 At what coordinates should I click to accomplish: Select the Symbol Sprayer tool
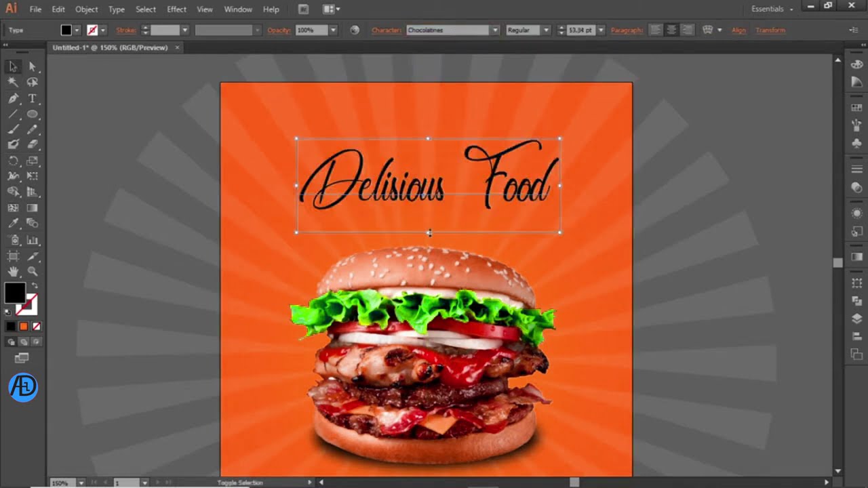point(13,240)
